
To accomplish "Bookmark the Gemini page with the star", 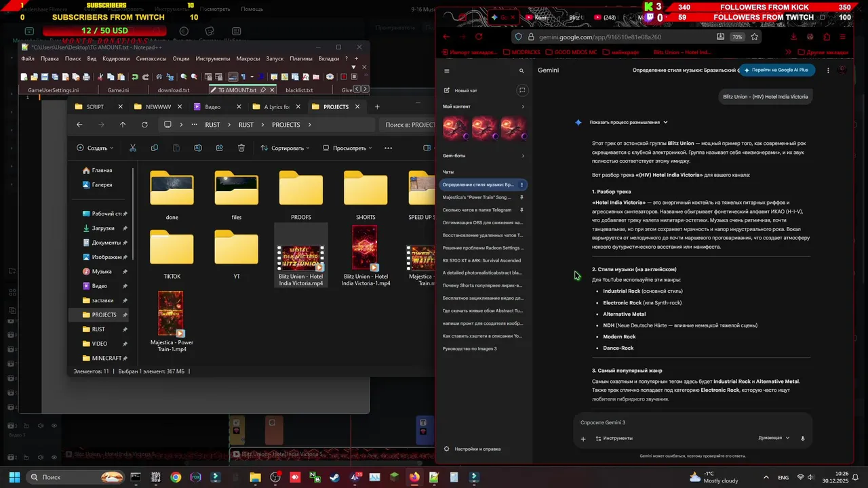I will (x=754, y=37).
